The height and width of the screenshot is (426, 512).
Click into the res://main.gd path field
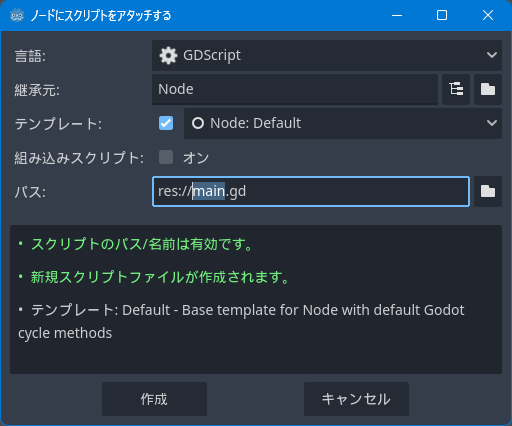[311, 191]
